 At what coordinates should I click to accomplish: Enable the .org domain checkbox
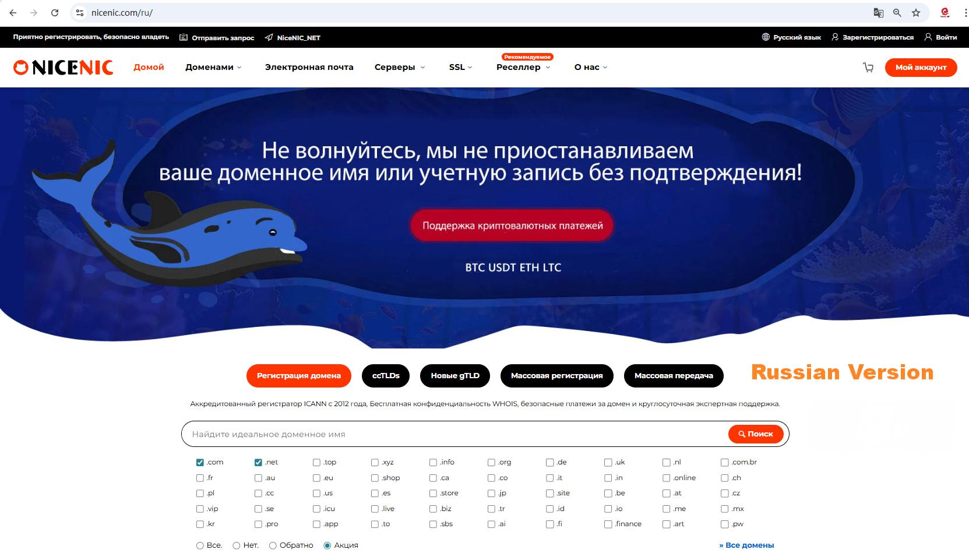491,462
